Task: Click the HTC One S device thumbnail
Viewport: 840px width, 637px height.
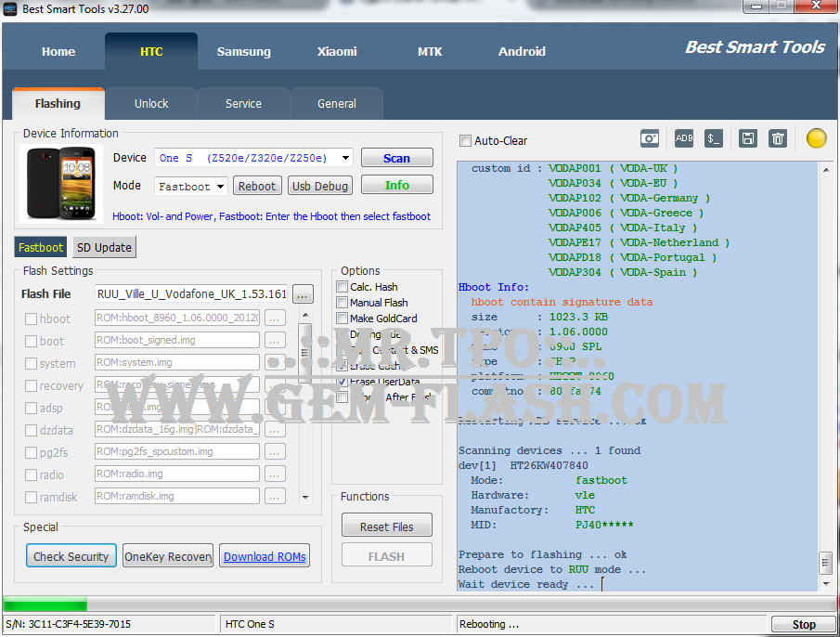Action: (60, 184)
